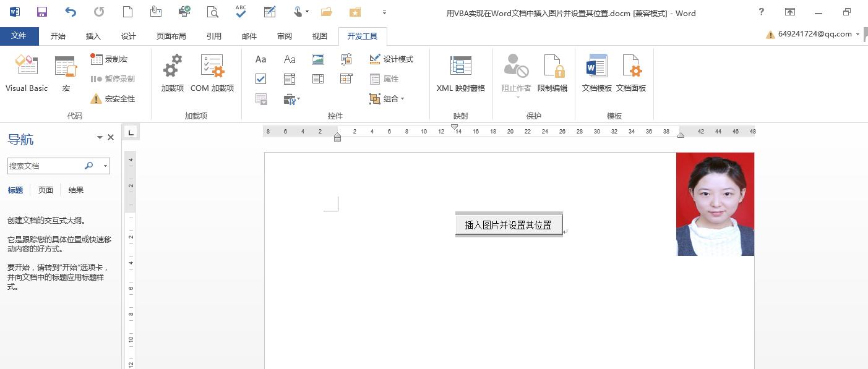
Task: Open the XML 映射窗格 pane
Action: pyautogui.click(x=460, y=74)
